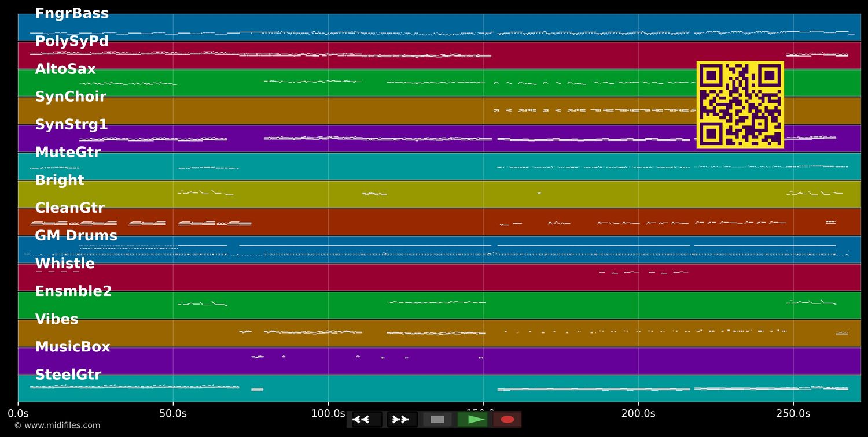Click the Whistle track label
This screenshot has width=868, height=437.
pyautogui.click(x=65, y=264)
